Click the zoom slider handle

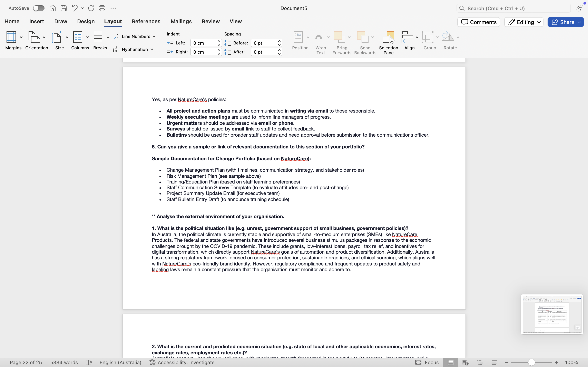[531, 362]
